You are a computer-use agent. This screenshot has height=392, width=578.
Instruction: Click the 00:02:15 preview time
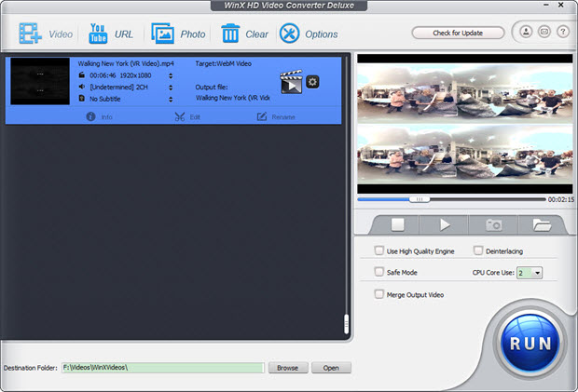coord(561,199)
